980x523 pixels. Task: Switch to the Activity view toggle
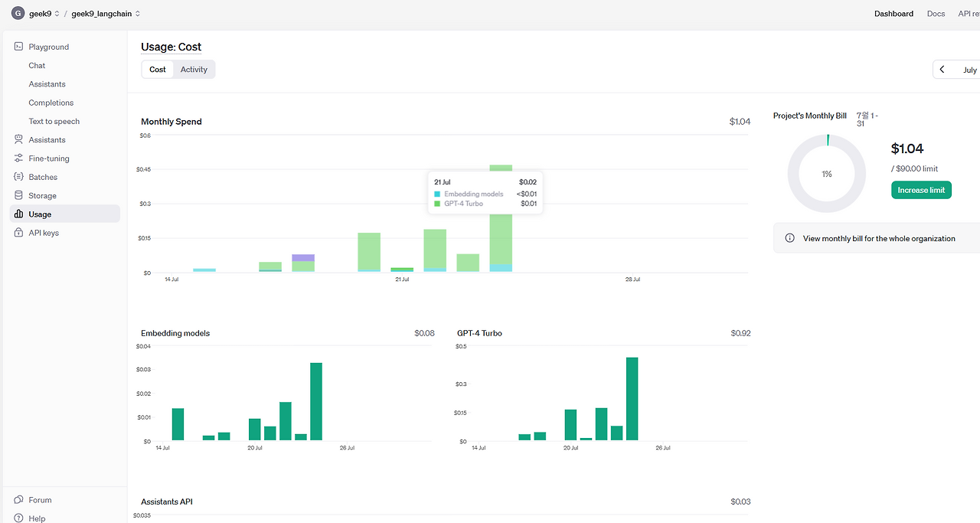pyautogui.click(x=194, y=70)
